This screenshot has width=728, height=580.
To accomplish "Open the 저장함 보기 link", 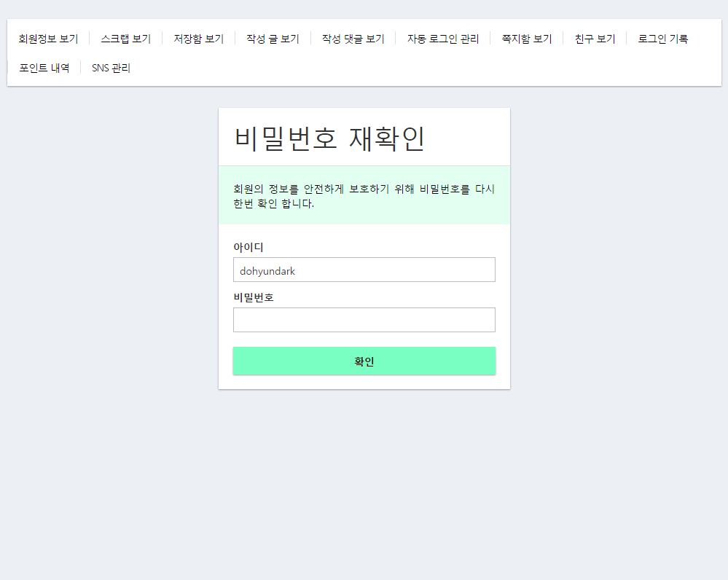I will (x=197, y=38).
